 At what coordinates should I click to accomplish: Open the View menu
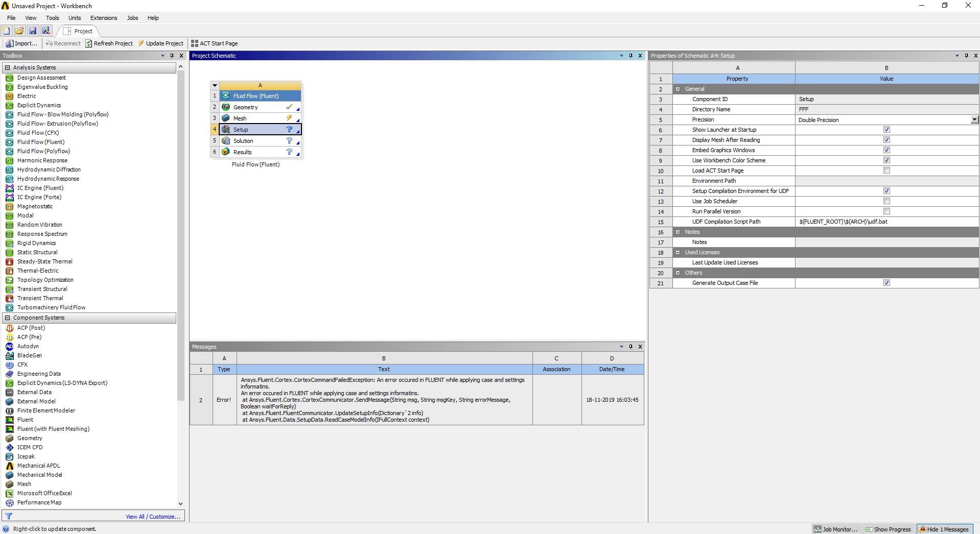[x=31, y=18]
